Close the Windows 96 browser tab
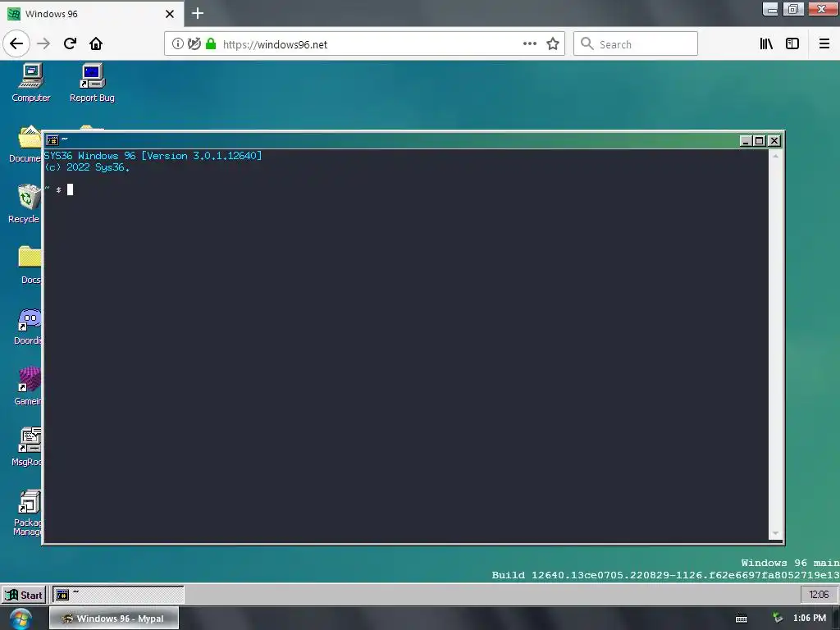 pyautogui.click(x=170, y=14)
